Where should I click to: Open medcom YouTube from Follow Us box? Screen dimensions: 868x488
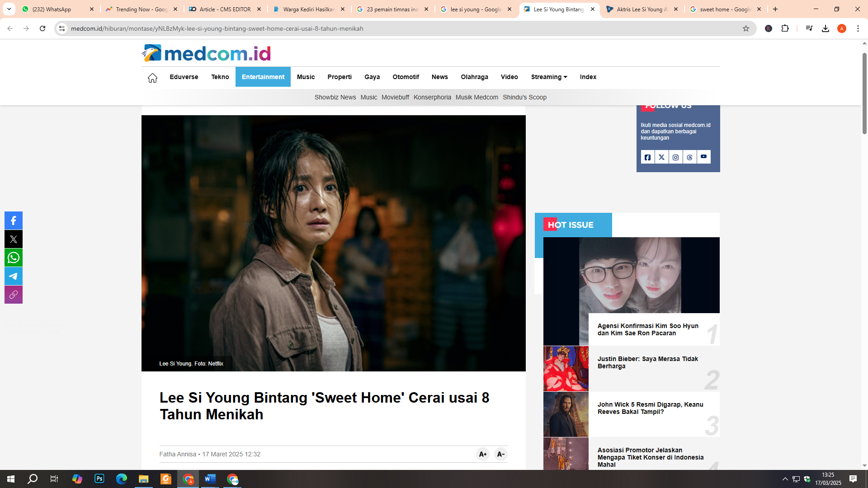[703, 157]
